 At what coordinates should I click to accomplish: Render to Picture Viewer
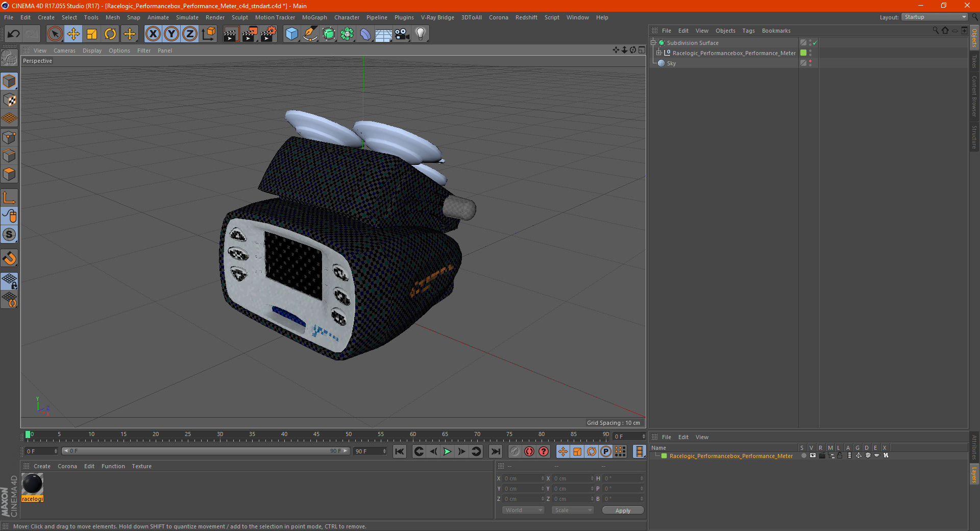[x=250, y=34]
